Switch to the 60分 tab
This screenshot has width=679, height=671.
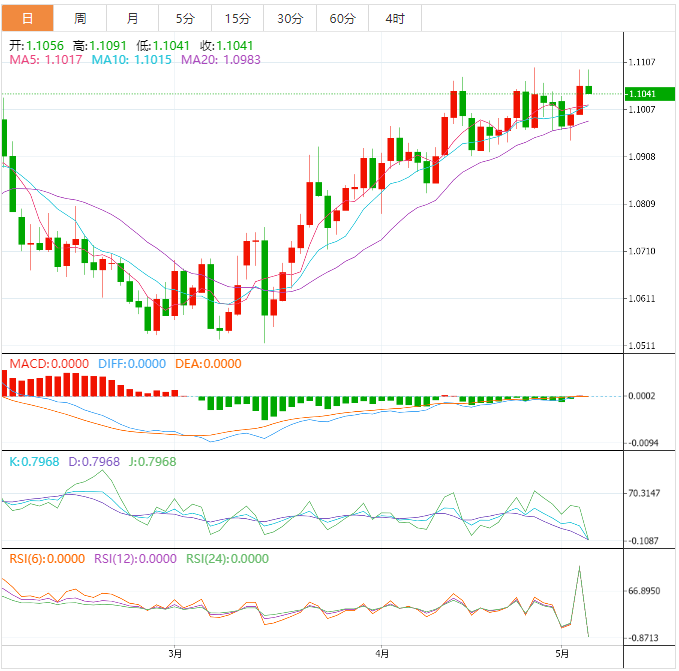pyautogui.click(x=342, y=18)
